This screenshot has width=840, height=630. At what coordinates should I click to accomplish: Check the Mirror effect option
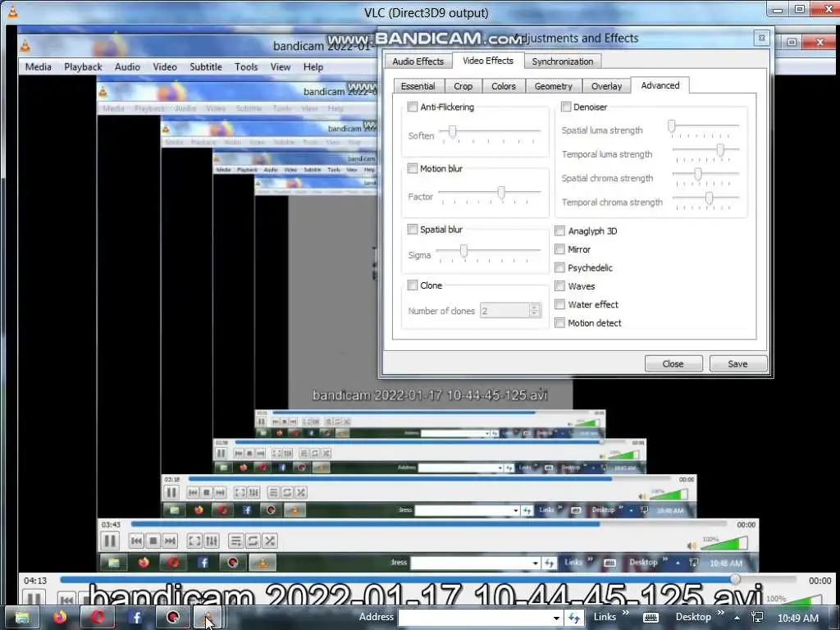click(x=559, y=249)
